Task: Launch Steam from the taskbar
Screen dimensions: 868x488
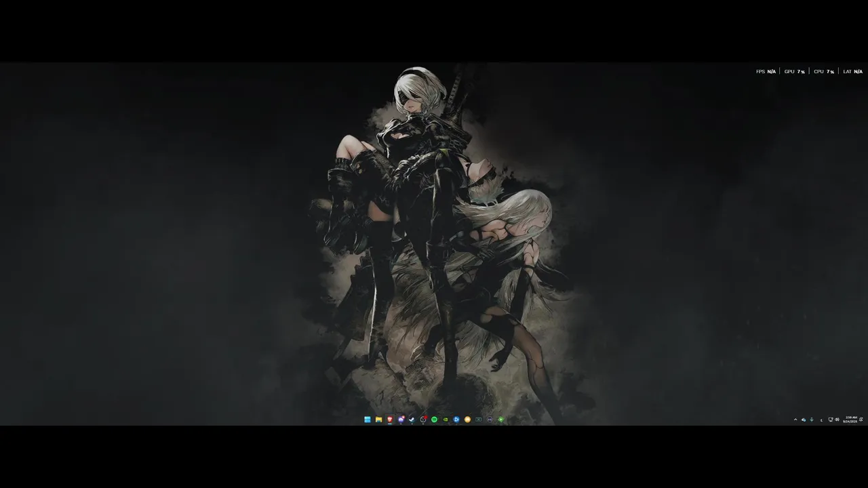Action: [x=412, y=420]
